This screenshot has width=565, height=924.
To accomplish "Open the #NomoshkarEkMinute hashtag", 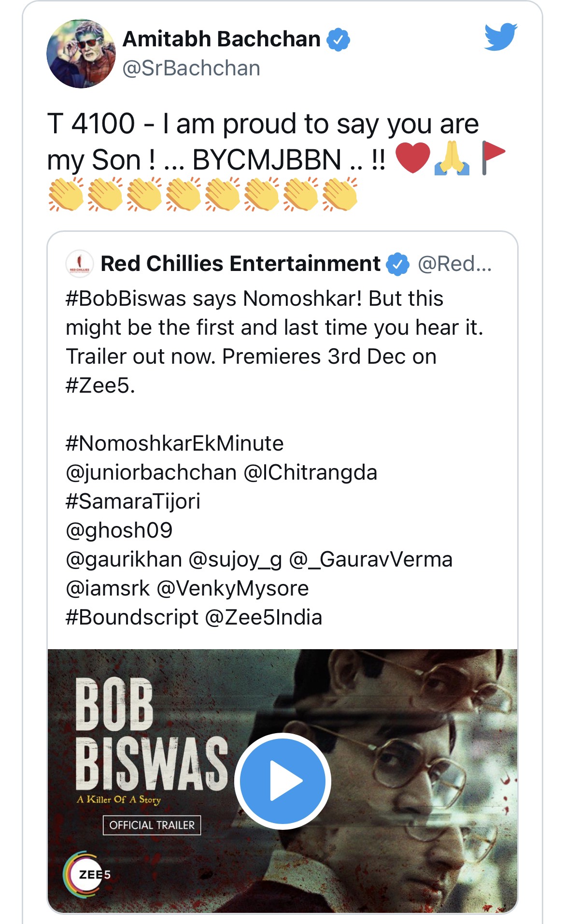I will click(174, 443).
